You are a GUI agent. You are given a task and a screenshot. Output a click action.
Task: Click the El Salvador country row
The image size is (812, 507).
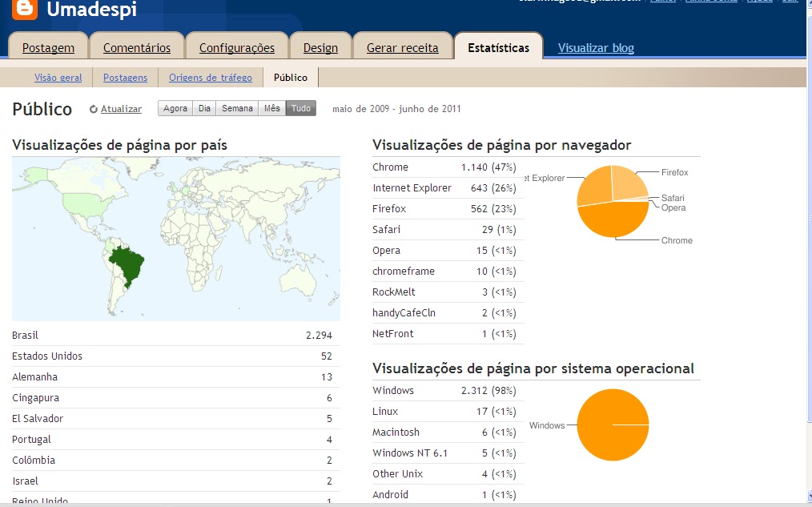pos(175,418)
